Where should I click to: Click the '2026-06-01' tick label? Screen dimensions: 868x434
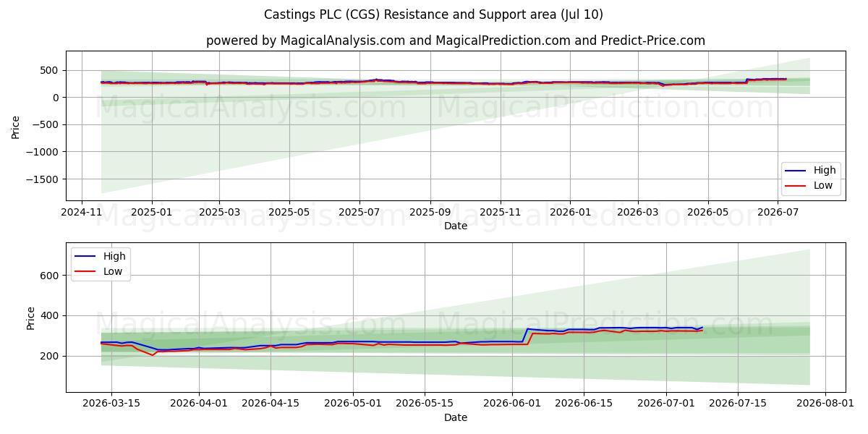pos(512,404)
